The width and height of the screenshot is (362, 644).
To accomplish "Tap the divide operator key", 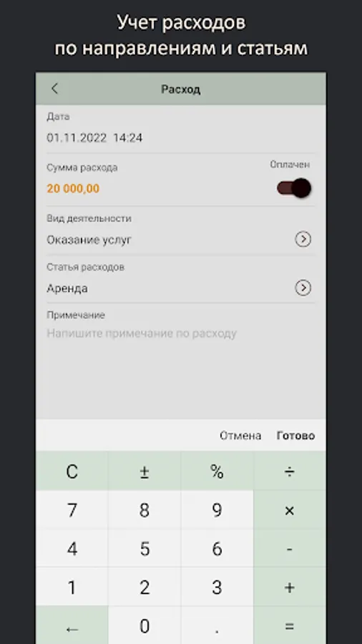I will click(x=289, y=472).
